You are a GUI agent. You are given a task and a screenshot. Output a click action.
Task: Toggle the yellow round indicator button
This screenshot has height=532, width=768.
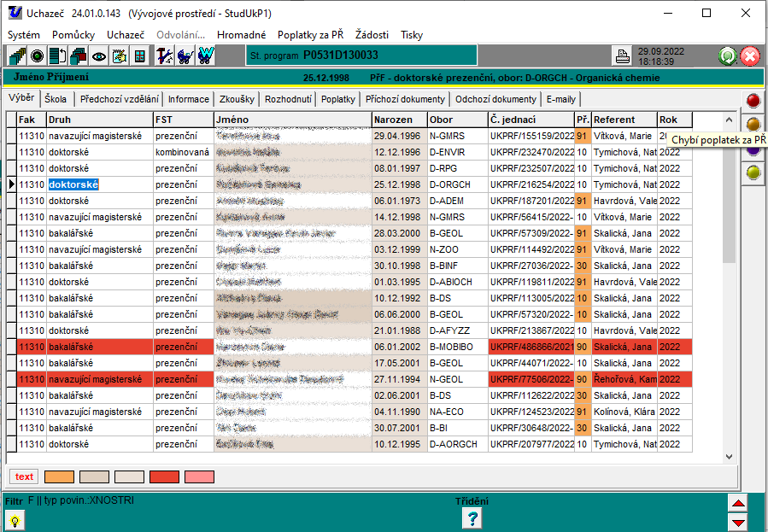pos(753,172)
